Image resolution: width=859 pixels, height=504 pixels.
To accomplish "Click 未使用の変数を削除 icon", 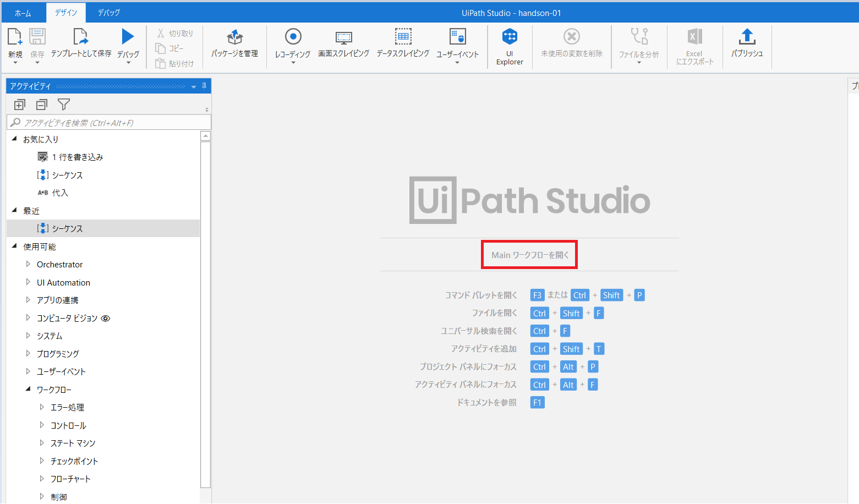I will [x=571, y=37].
